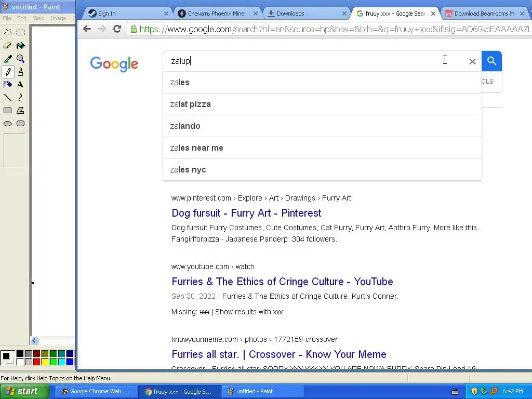
Task: Select the Line tool in Paint
Action: click(x=7, y=98)
